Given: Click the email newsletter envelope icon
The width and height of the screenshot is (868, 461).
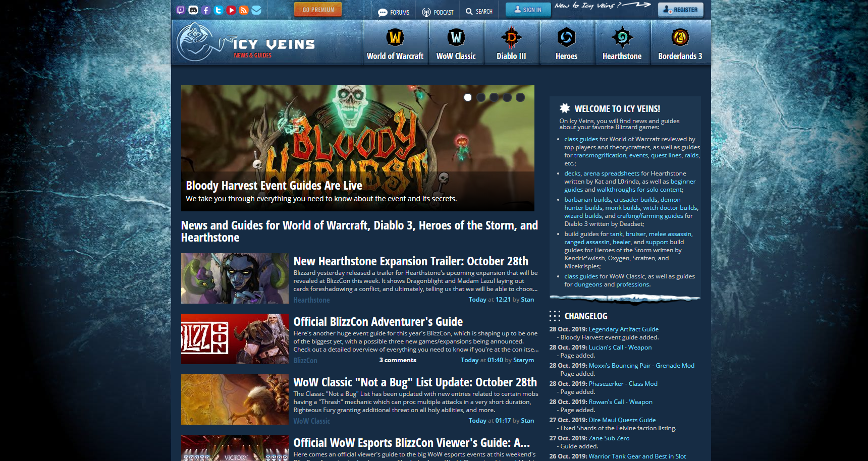Looking at the screenshot, I should 256,10.
